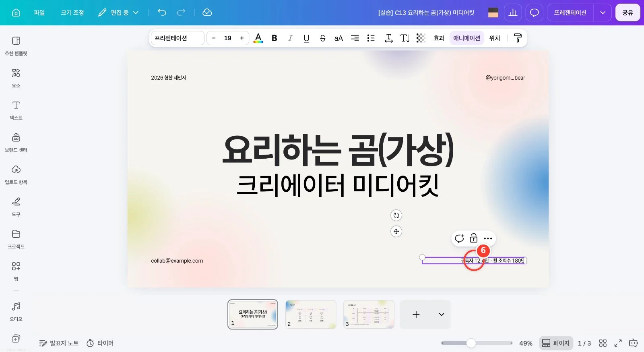The height and width of the screenshot is (352, 644).
Task: Open the 추천 템플릿 panel
Action: [x=16, y=46]
